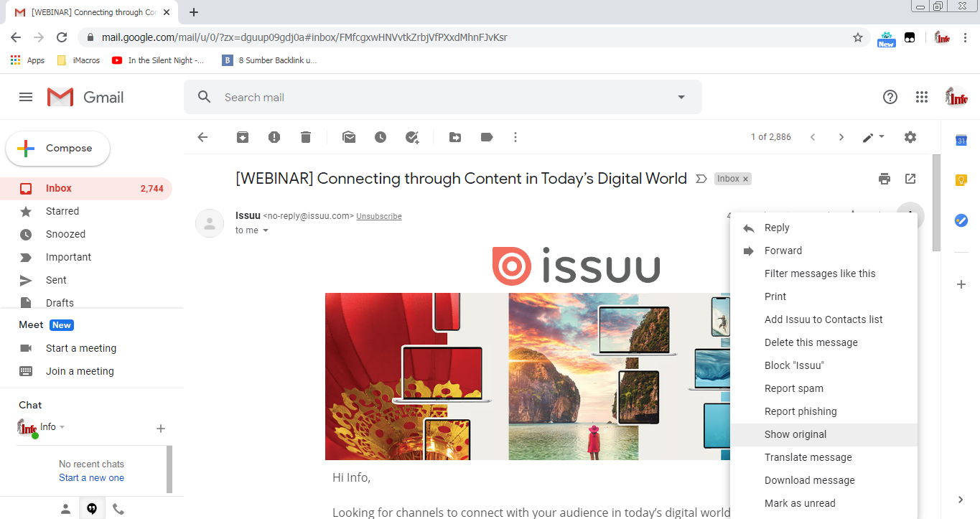Open Info chat status dropdown

[62, 427]
